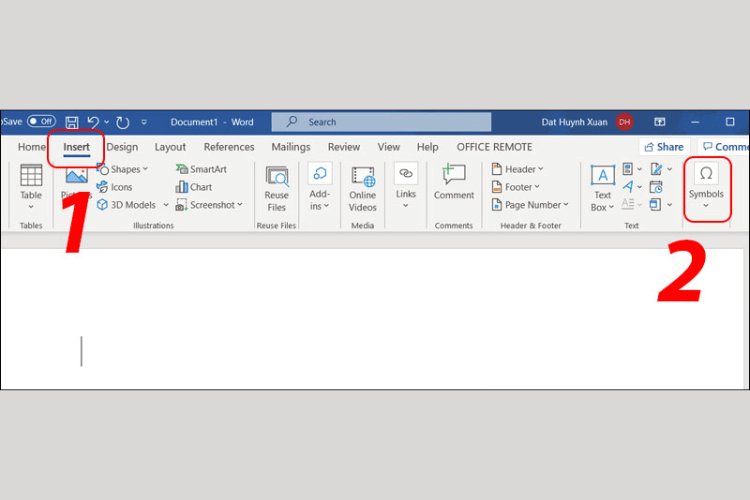
Task: Click the Redo/Repeat icon
Action: coord(123,122)
